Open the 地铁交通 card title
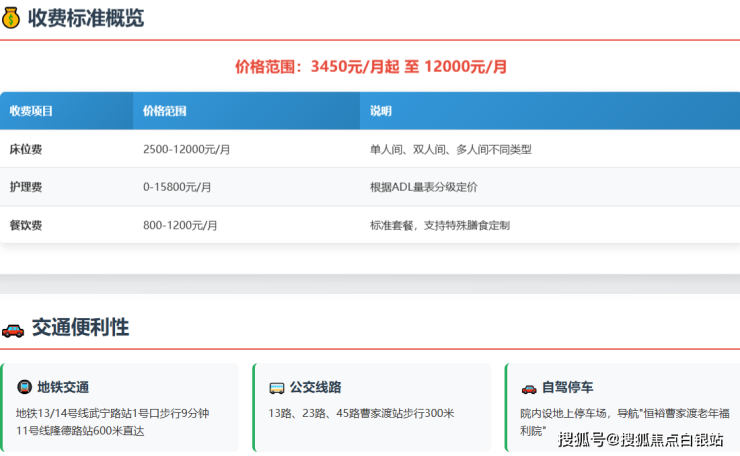740x456 pixels. click(63, 387)
